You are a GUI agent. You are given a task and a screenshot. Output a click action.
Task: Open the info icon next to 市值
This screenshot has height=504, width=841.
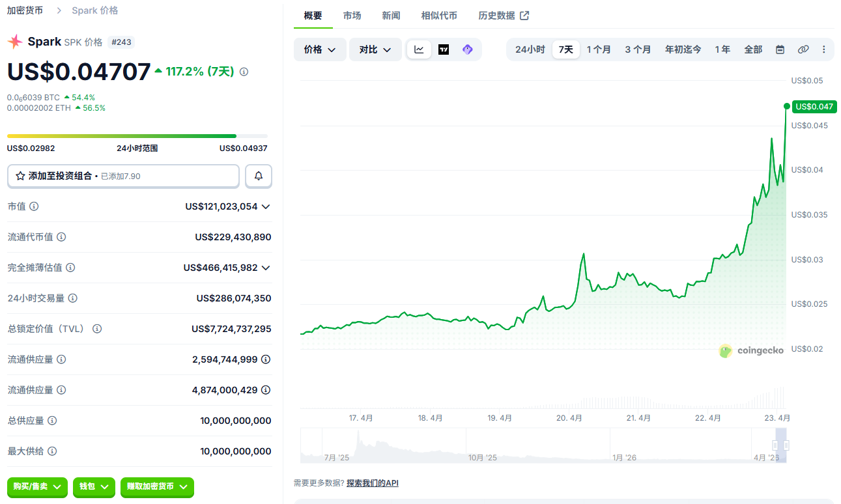point(34,206)
